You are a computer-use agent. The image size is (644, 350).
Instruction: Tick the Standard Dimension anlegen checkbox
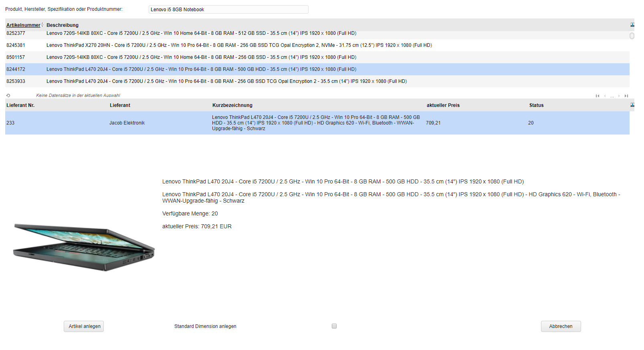[x=334, y=326]
